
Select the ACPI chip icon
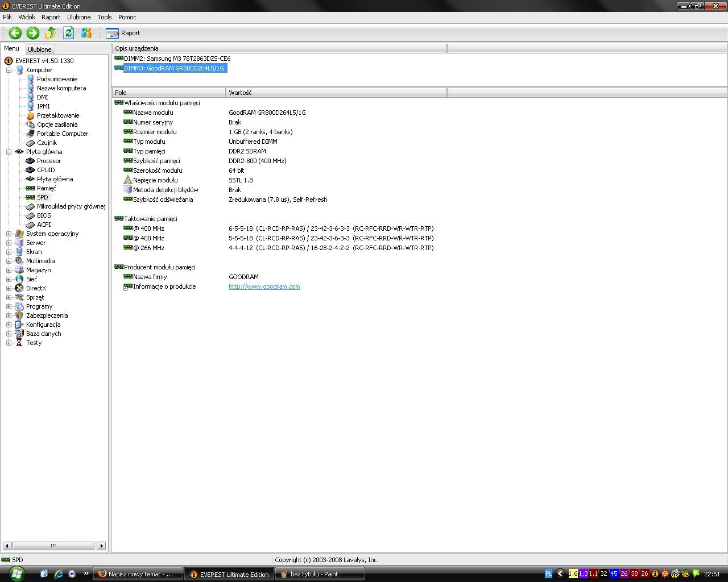point(31,225)
